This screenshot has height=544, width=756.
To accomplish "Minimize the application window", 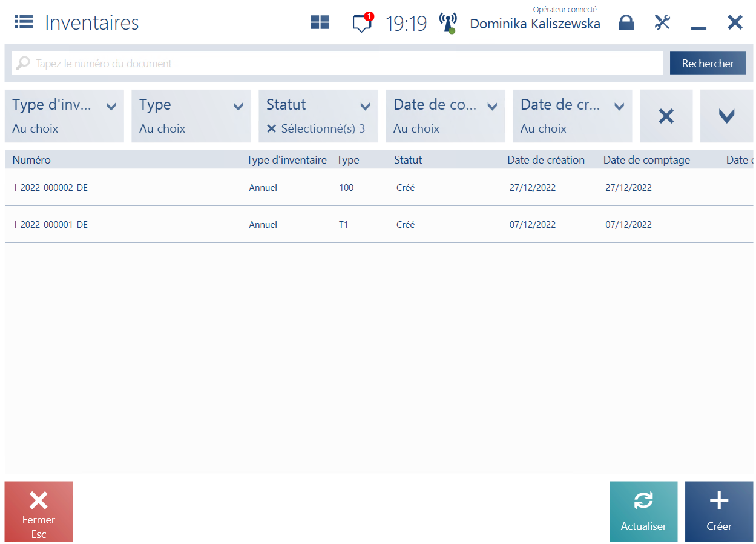I will (x=699, y=28).
